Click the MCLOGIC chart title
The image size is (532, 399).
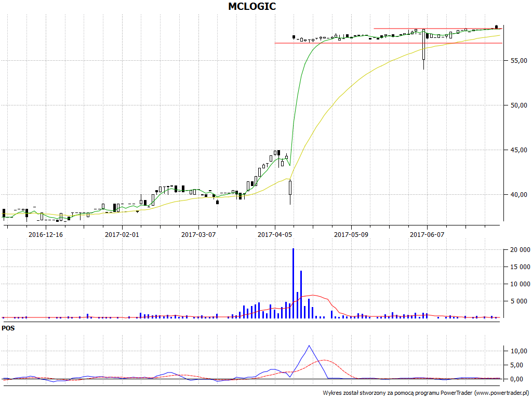click(x=252, y=6)
